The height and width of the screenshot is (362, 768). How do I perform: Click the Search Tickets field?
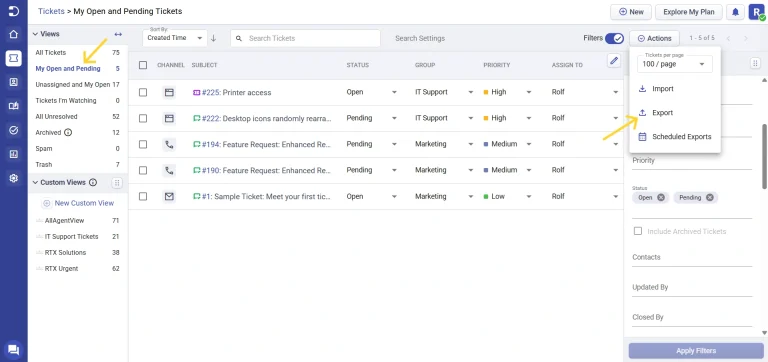click(306, 38)
